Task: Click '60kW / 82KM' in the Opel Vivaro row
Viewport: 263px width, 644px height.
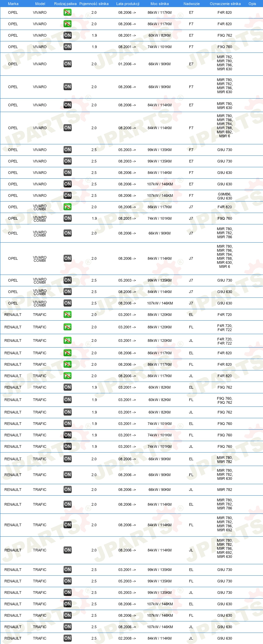Action: pyautogui.click(x=160, y=35)
